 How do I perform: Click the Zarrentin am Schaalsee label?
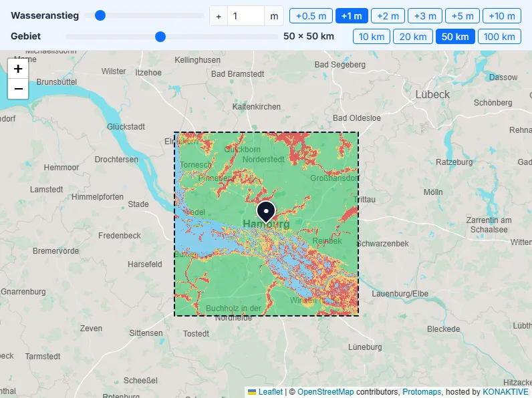tap(489, 225)
